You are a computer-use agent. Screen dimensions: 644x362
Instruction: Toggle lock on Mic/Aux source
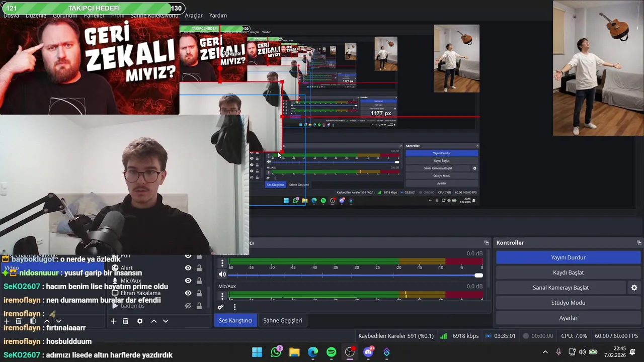pos(199,281)
